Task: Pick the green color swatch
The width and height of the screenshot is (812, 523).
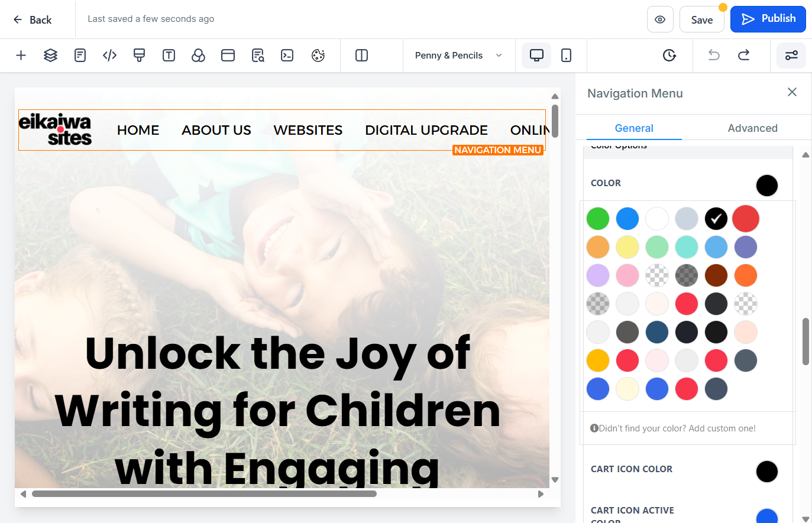Action: [598, 219]
